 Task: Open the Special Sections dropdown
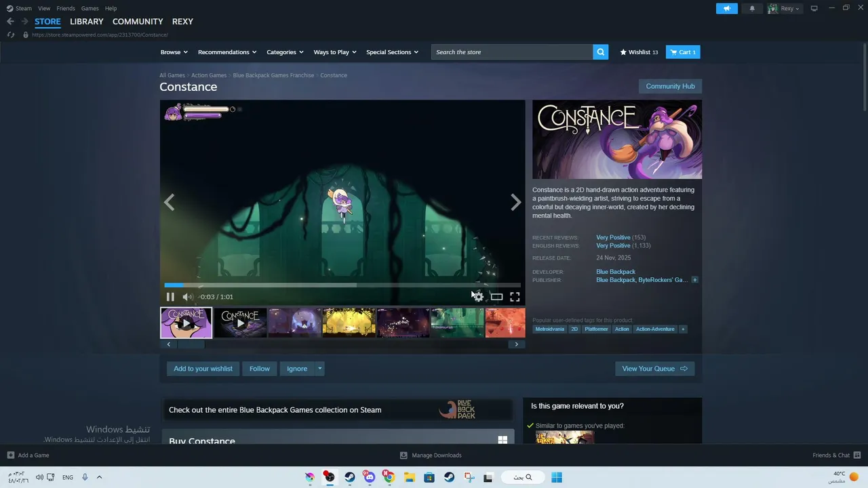pyautogui.click(x=392, y=52)
